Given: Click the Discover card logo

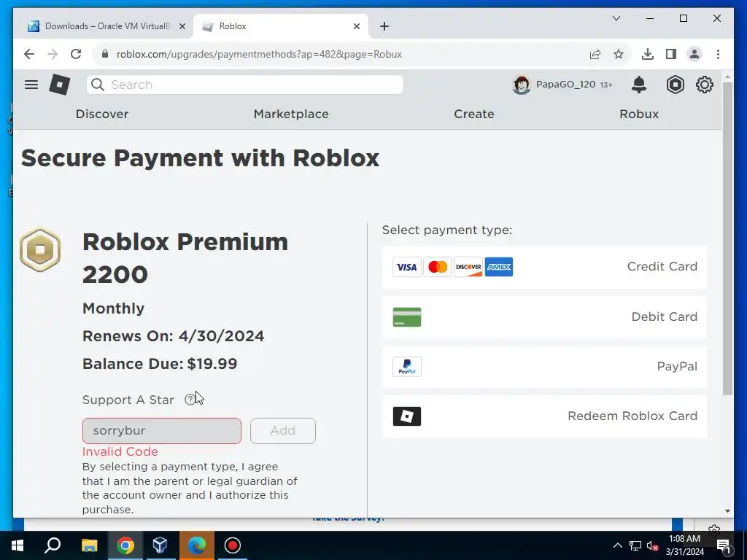Looking at the screenshot, I should tap(468, 267).
